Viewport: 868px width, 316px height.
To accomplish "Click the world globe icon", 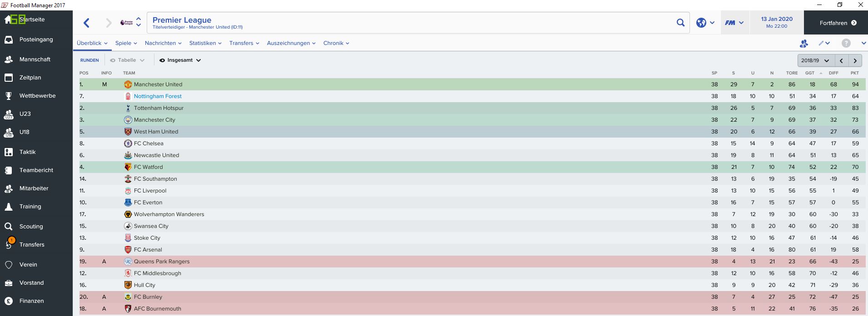I will [701, 23].
